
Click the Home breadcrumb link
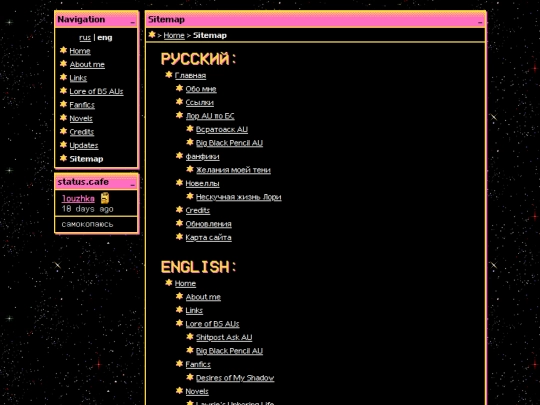(x=174, y=35)
